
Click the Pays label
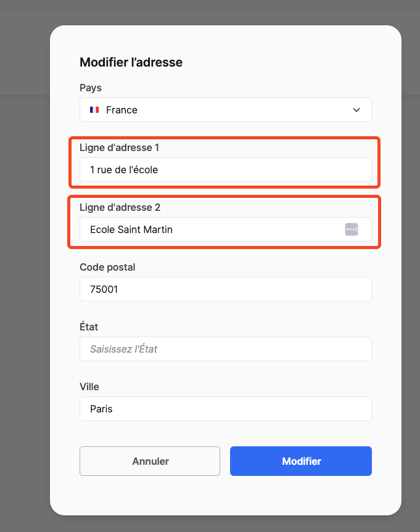point(91,88)
